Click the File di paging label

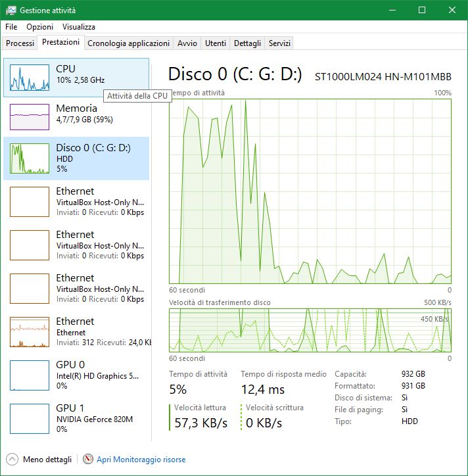[359, 410]
